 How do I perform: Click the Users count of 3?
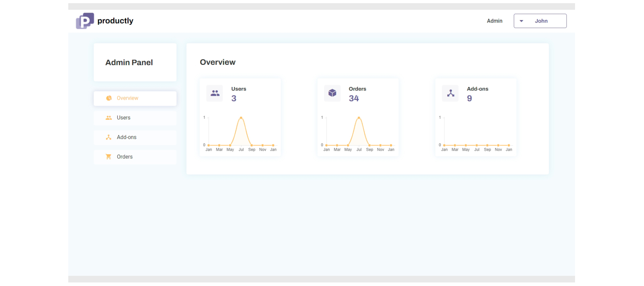coord(234,98)
